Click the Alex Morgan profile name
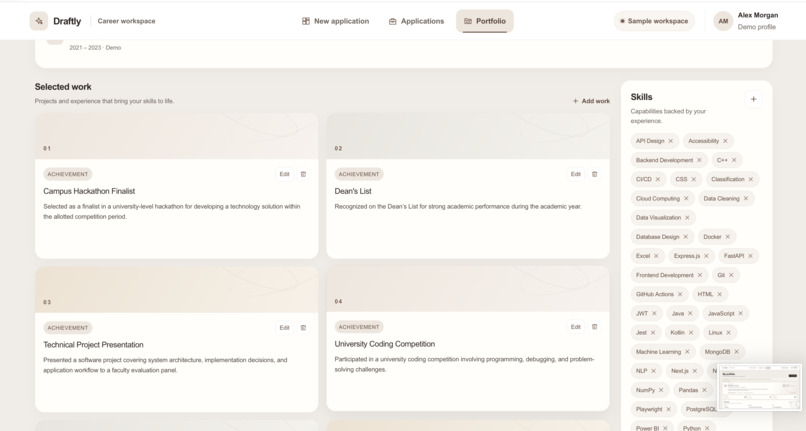The width and height of the screenshot is (806, 431). (x=758, y=15)
